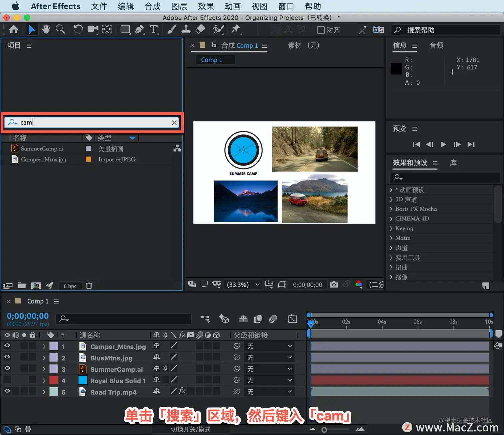The image size is (504, 435).
Task: Click the red label swatch of Royal Blue Solid 1
Action: pyautogui.click(x=54, y=380)
